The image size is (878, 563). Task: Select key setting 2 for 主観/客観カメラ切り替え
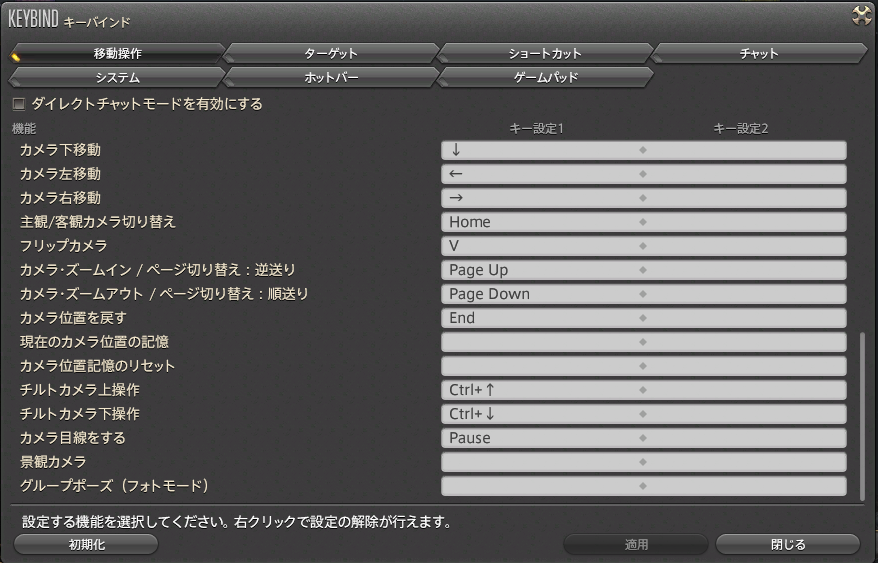(745, 222)
